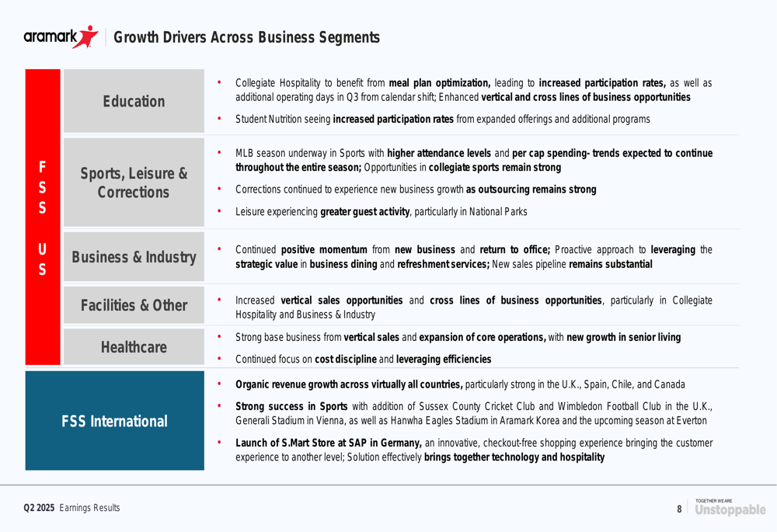Click the Corrections outsourcing remains strong bullet
Screen dimensions: 777x532
click(x=416, y=190)
